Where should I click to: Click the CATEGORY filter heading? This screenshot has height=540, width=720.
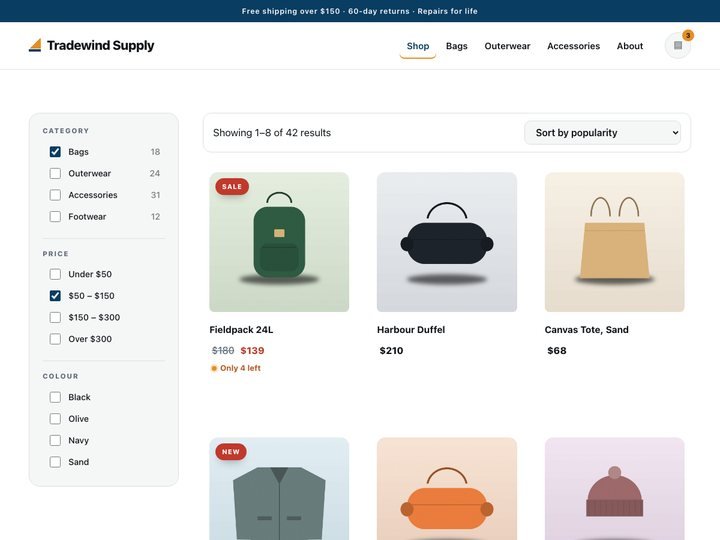coord(66,131)
